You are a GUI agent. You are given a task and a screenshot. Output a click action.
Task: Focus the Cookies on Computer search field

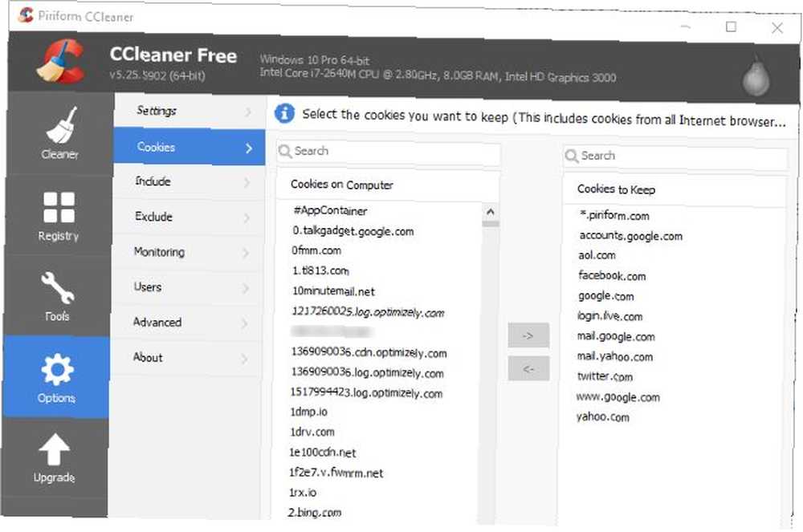388,152
